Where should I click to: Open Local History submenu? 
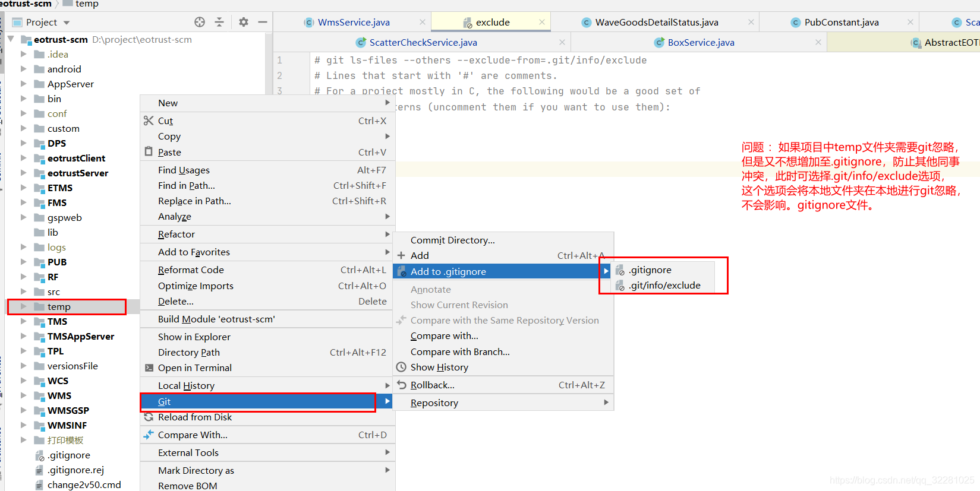click(267, 385)
